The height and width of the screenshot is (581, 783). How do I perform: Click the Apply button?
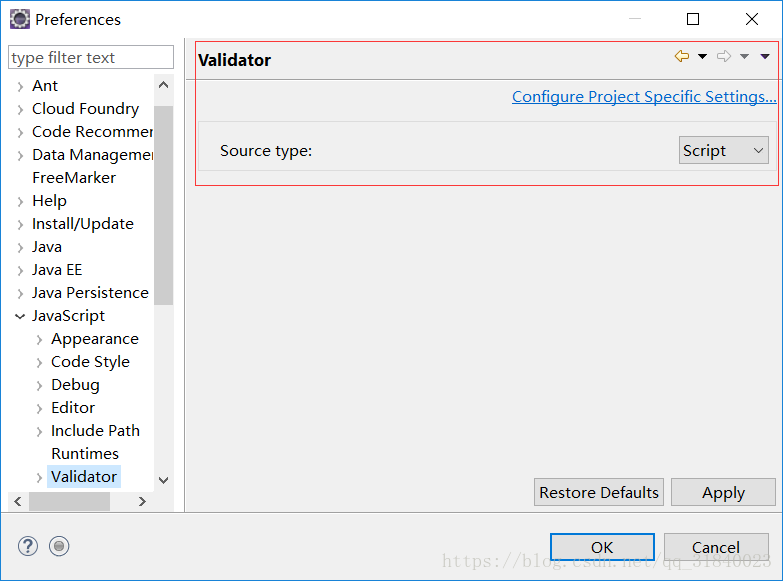[723, 493]
